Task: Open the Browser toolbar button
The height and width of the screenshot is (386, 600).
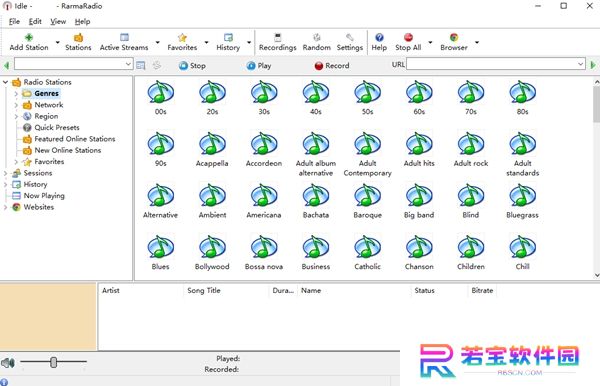Action: [454, 42]
